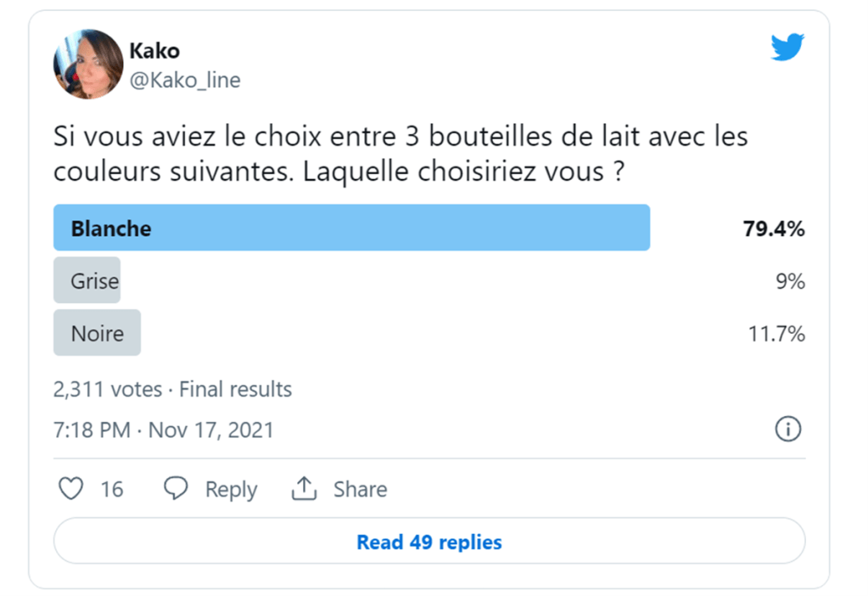Open the tweet info circle icon

click(x=788, y=430)
